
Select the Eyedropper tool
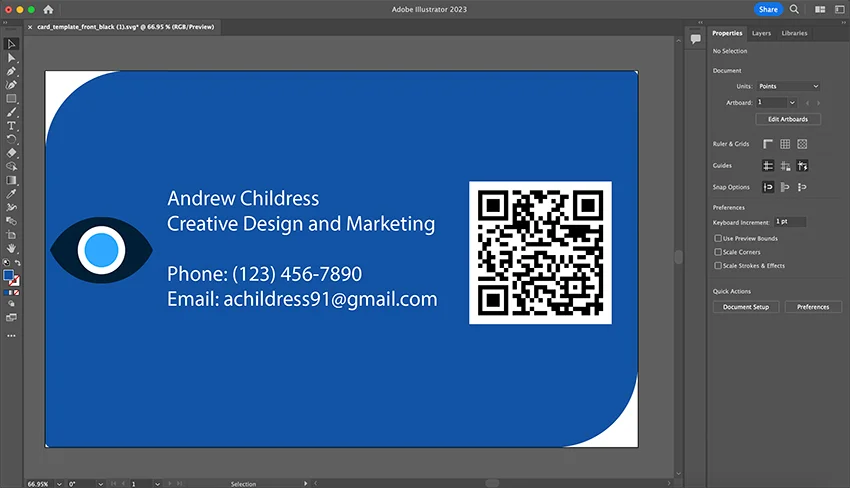pyautogui.click(x=11, y=194)
